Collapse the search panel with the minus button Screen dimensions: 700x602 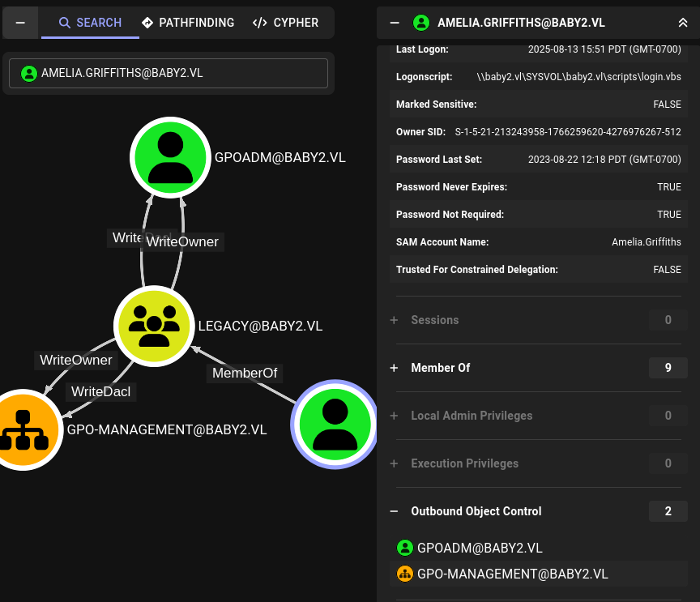coord(20,23)
